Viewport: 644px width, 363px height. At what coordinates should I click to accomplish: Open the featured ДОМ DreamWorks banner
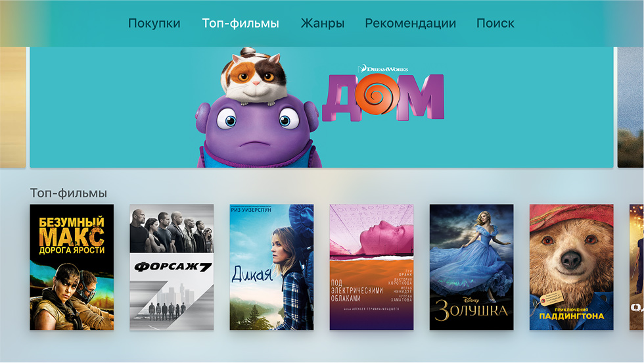pos(321,107)
